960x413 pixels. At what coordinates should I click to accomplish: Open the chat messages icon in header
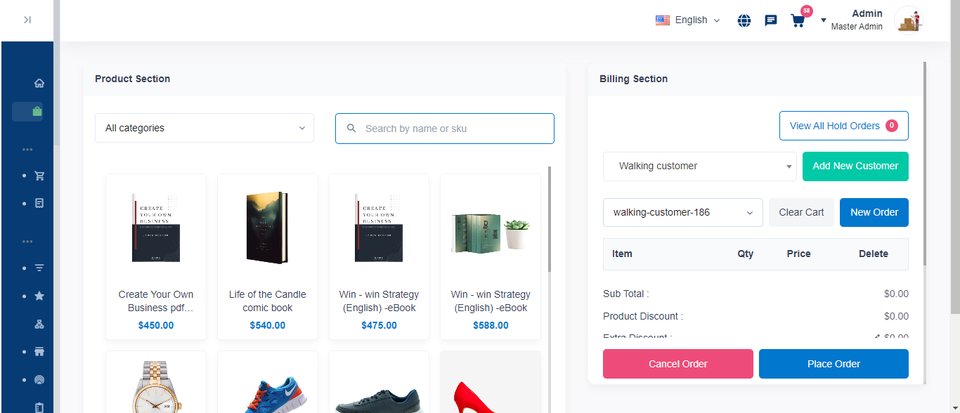(x=771, y=20)
